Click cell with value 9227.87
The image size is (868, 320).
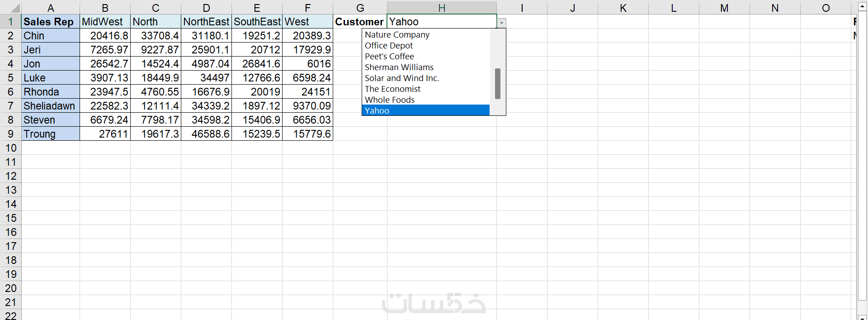[156, 50]
